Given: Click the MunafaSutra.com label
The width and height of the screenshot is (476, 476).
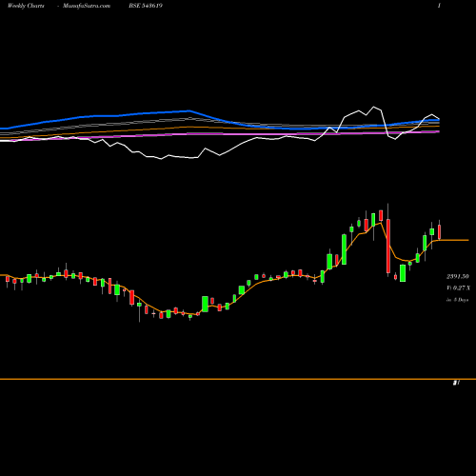Looking at the screenshot, I should 87,6.
